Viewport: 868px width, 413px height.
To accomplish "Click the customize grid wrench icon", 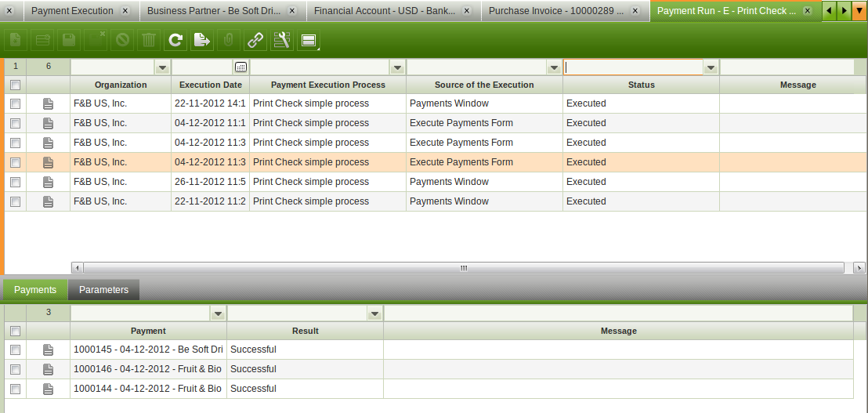I will pyautogui.click(x=282, y=41).
